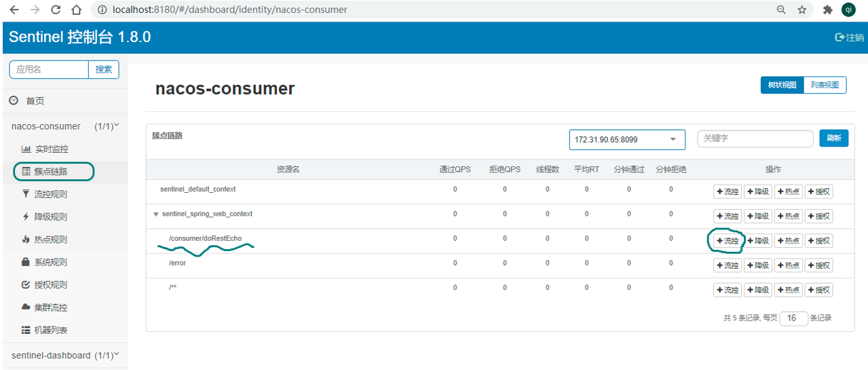Screen dimensions: 868x370
Task: Focus the 应用名 search field
Action: pyautogui.click(x=49, y=69)
